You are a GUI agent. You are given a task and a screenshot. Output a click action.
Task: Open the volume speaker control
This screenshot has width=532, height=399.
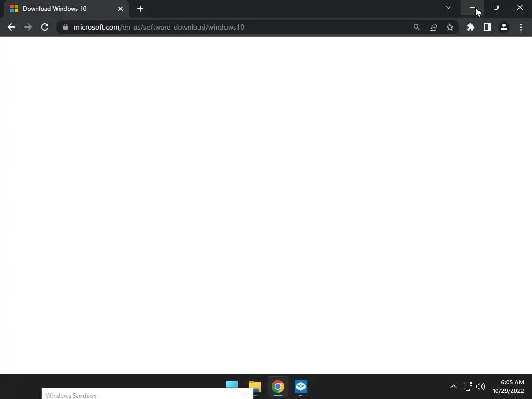[481, 387]
